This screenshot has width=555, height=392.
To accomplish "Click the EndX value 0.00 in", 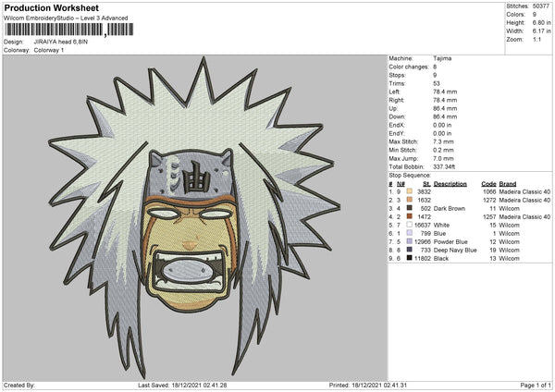I will tap(442, 125).
